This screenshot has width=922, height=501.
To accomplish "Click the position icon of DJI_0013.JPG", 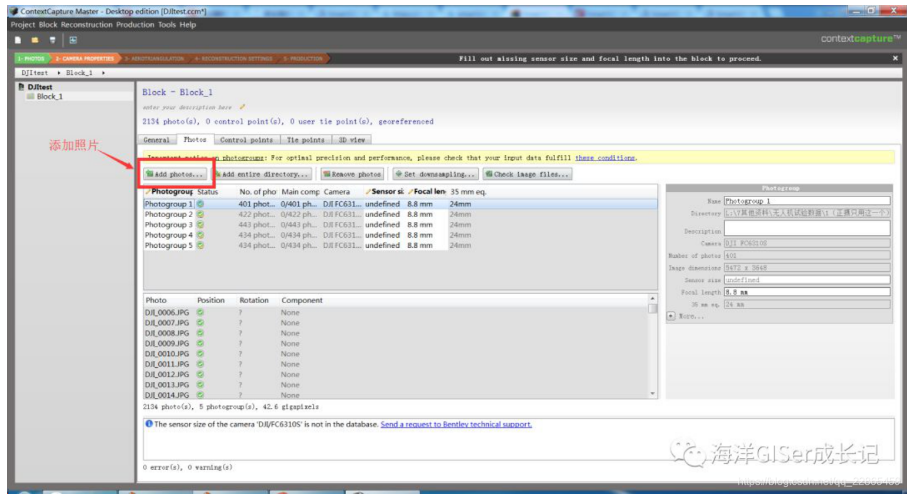I will (201, 385).
